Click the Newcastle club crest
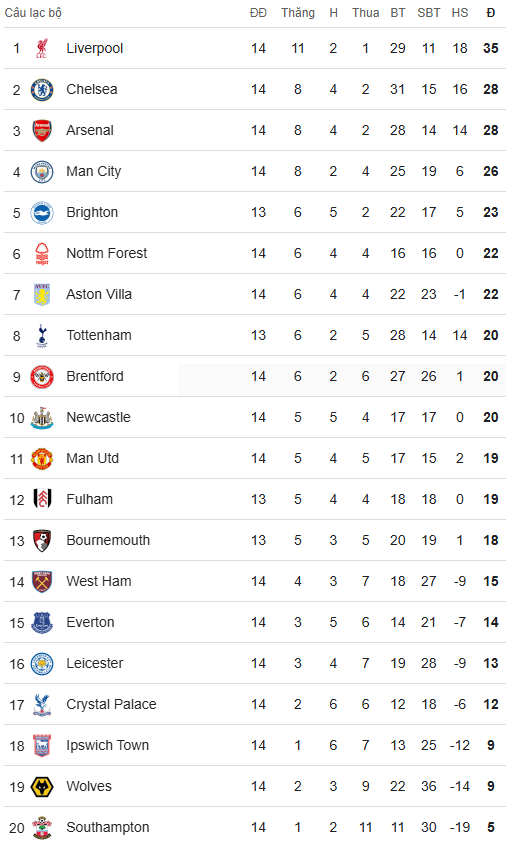This screenshot has height=855, width=506. pyautogui.click(x=42, y=418)
